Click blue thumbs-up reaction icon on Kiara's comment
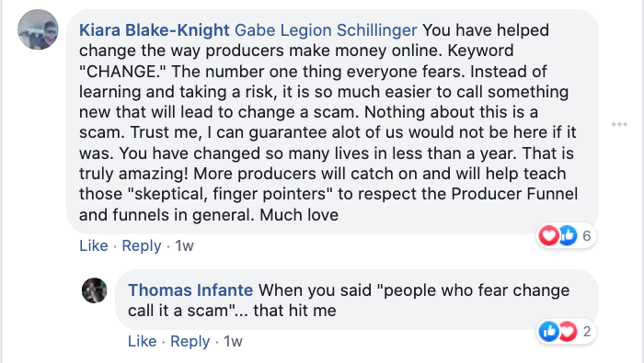This screenshot has height=363, width=644. pos(568,236)
